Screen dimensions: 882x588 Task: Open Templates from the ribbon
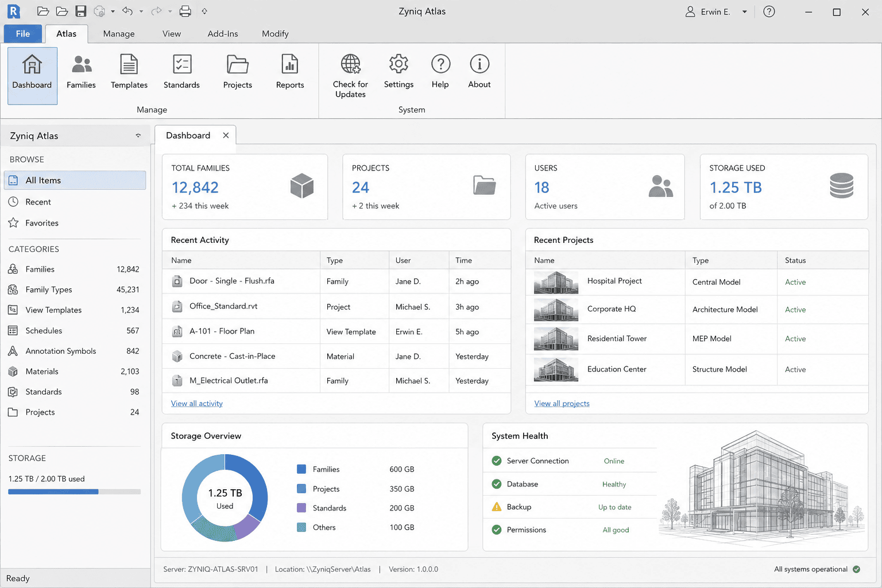click(x=129, y=72)
